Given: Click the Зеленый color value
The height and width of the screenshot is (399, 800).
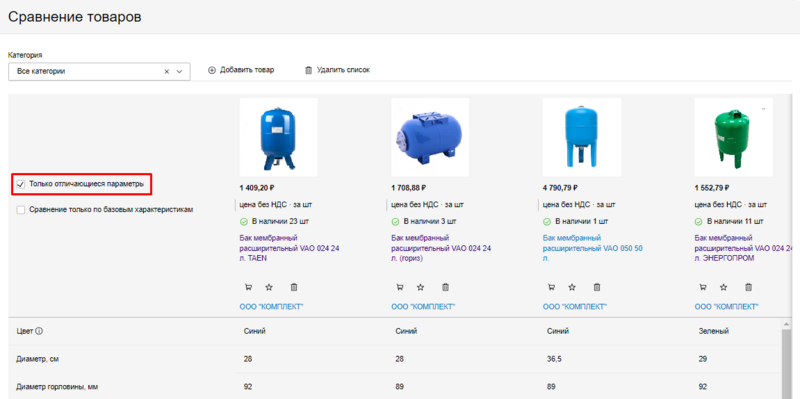Looking at the screenshot, I should (714, 331).
